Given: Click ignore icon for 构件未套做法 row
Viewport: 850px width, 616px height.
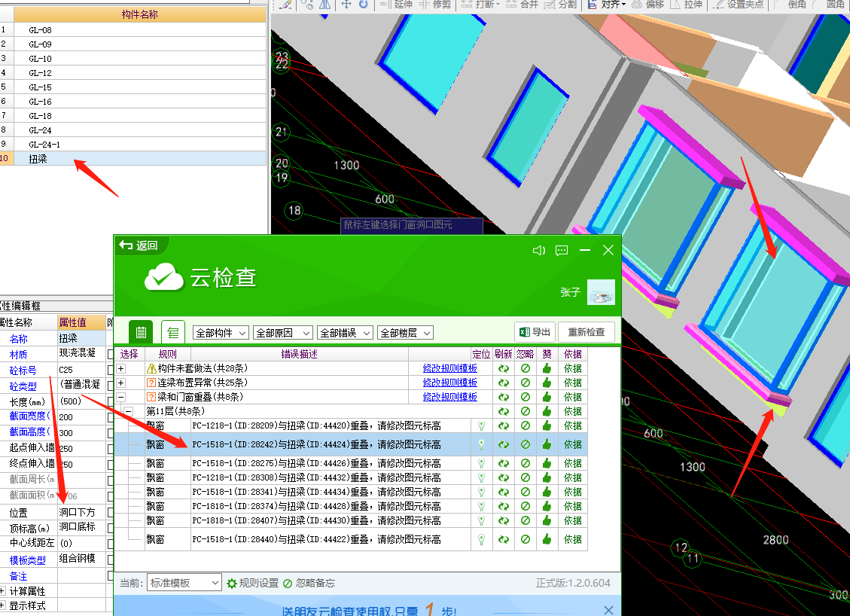Looking at the screenshot, I should [526, 369].
